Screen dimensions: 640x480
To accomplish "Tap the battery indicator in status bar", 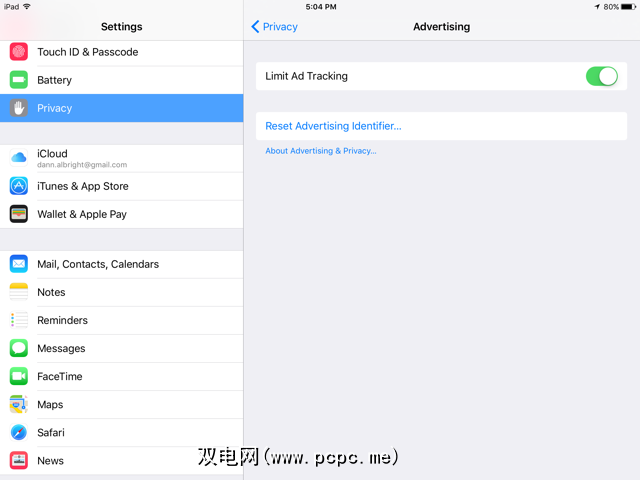I will tap(628, 7).
